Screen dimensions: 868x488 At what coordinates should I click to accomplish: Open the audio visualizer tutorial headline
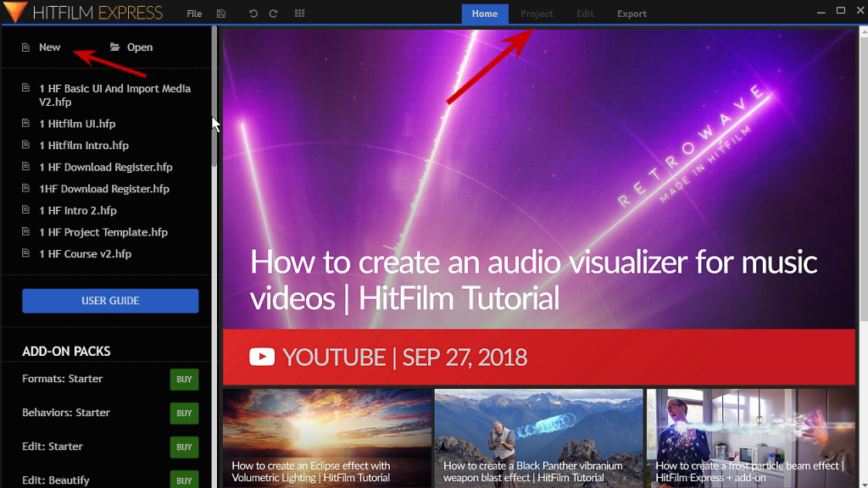(x=533, y=280)
